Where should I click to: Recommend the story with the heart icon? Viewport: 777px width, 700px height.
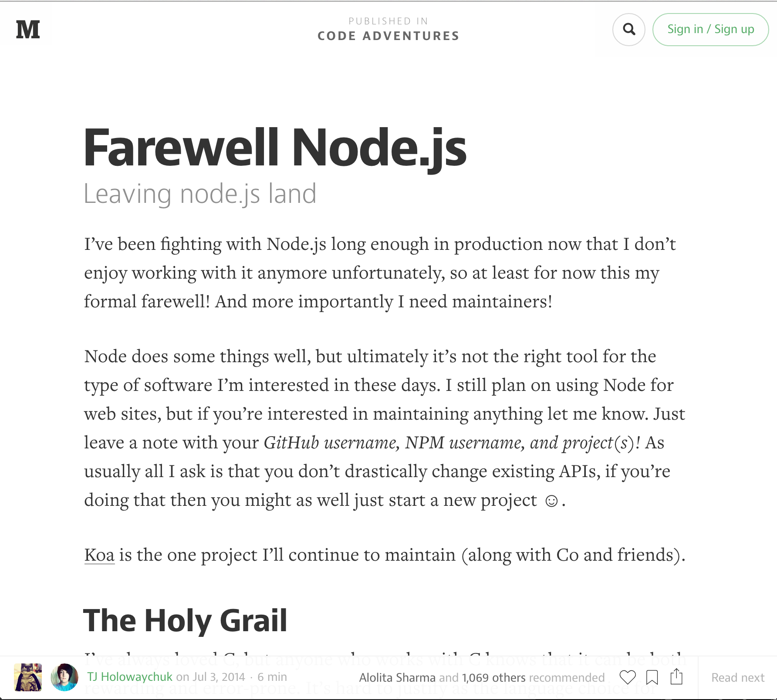pyautogui.click(x=627, y=677)
